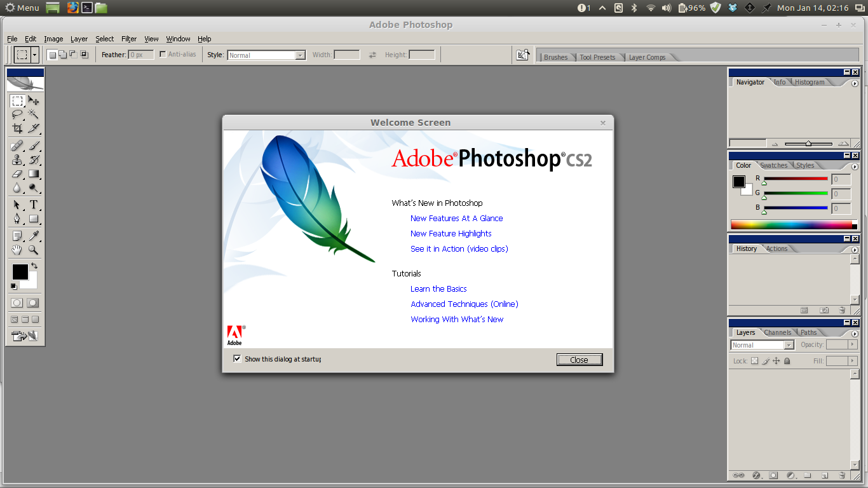The image size is (868, 488).
Task: Uncheck Show this dialog at startup
Action: [238, 358]
